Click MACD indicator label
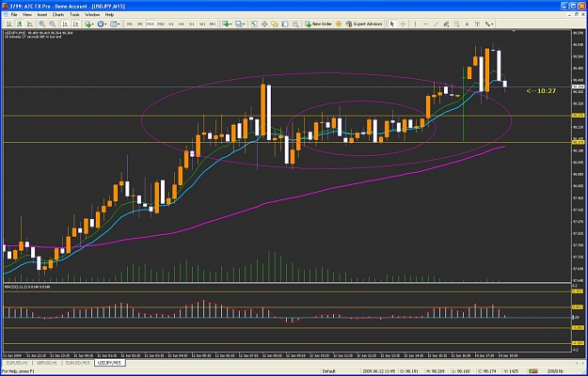Viewport: 588px width, 376px height. [26, 287]
